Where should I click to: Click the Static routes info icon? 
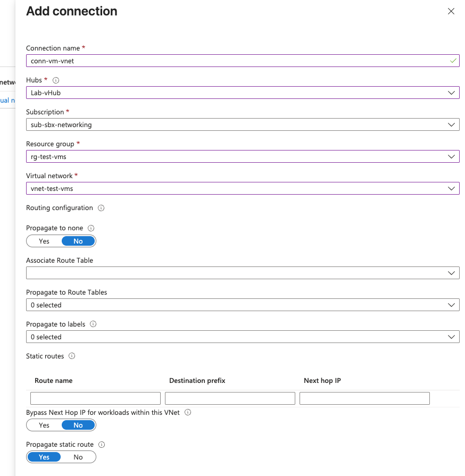pyautogui.click(x=72, y=356)
